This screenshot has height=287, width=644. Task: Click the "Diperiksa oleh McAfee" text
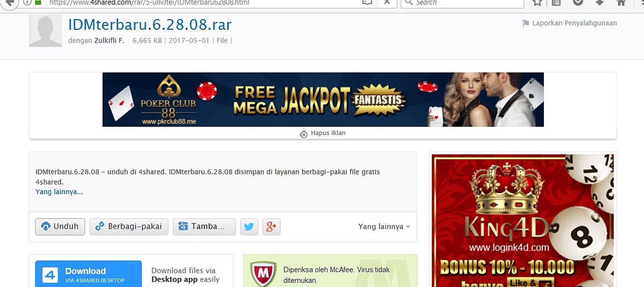337,275
